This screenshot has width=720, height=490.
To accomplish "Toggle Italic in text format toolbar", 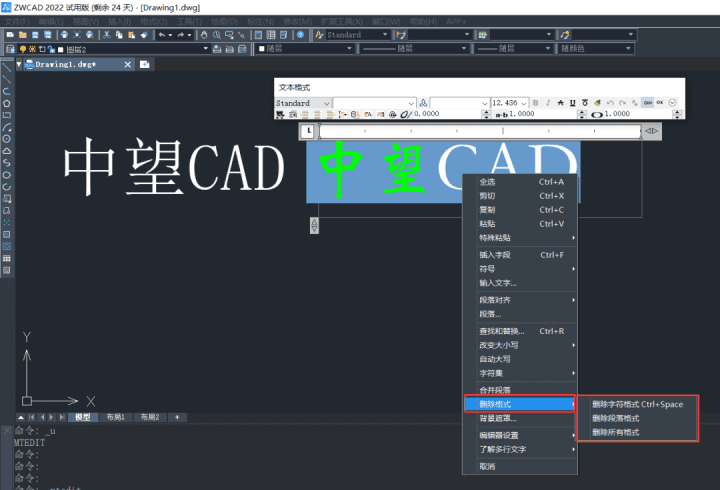I will (548, 103).
